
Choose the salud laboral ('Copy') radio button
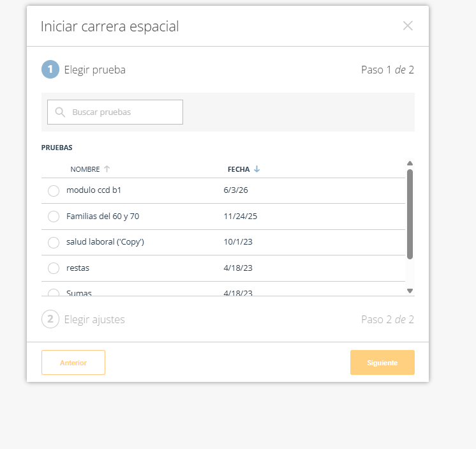click(54, 243)
